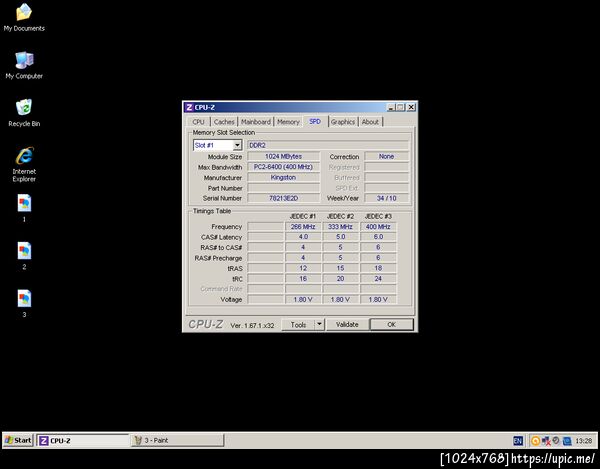Click tRC value 24
Viewport: 600px width, 469px height.
[378, 278]
